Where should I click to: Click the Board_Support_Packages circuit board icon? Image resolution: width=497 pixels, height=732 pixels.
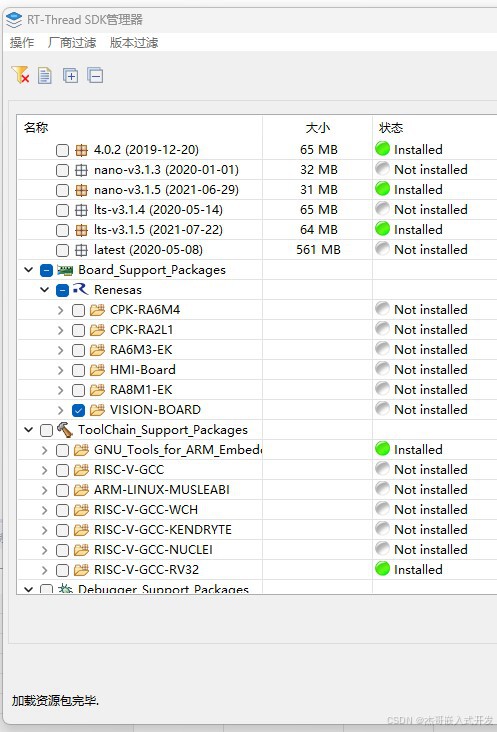(65, 270)
